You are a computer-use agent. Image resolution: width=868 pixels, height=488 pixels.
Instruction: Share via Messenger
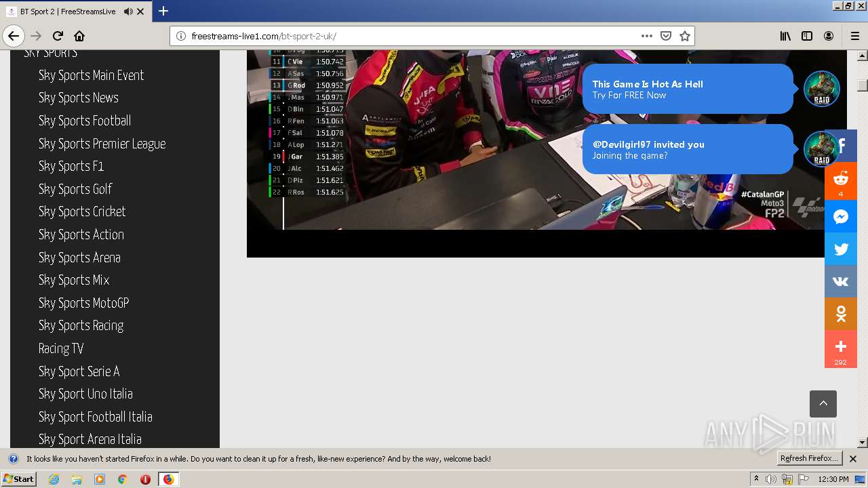coord(841,216)
